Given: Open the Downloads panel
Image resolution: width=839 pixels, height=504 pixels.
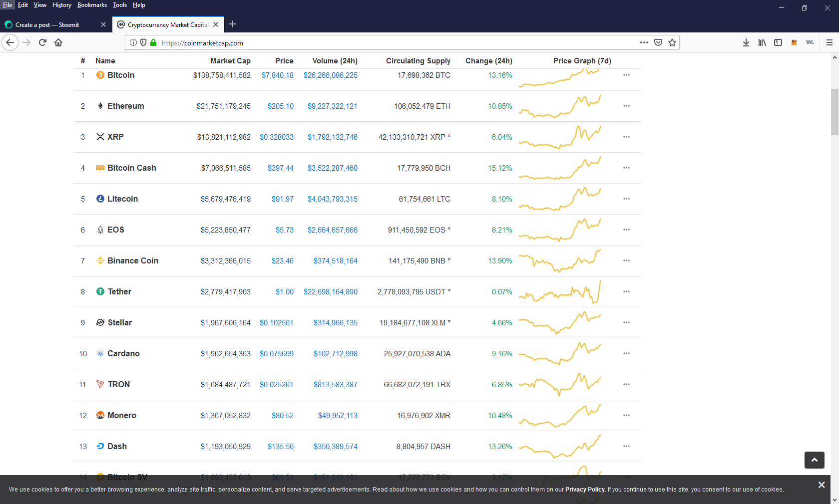Looking at the screenshot, I should point(746,42).
